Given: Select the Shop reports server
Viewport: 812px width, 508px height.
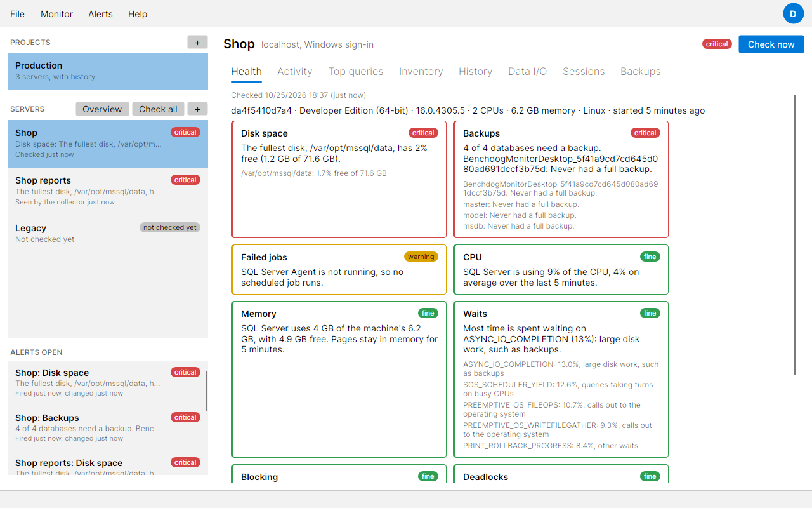Looking at the screenshot, I should click(108, 191).
